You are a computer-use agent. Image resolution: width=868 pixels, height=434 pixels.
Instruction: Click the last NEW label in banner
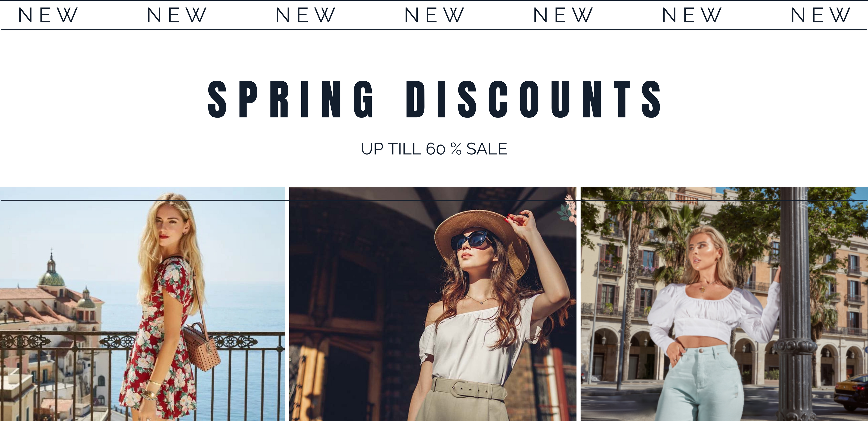[x=820, y=15]
